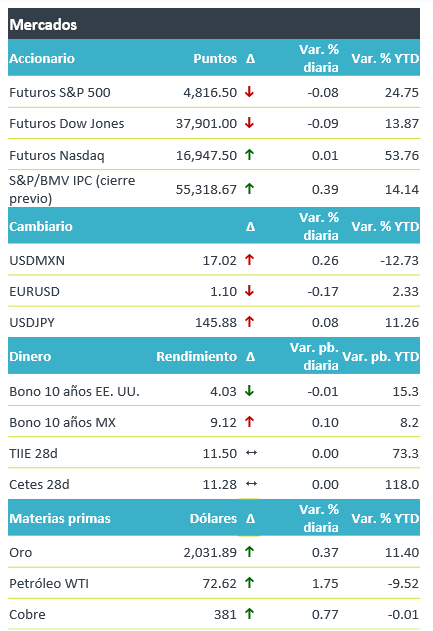Viewport: 433px width, 631px height.
Task: Click the red up arrow beside USDMXN
Action: pos(249,260)
